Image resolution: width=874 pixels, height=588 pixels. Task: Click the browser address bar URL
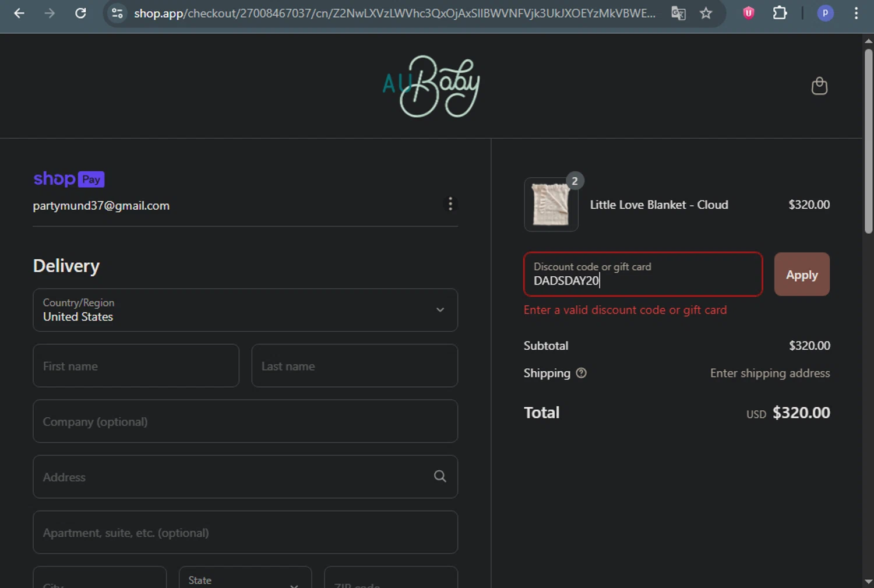[394, 13]
